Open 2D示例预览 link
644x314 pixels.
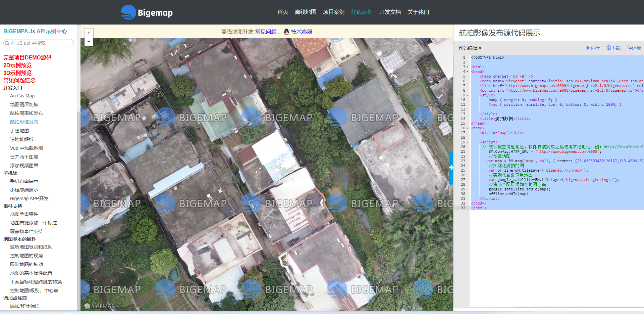click(17, 65)
